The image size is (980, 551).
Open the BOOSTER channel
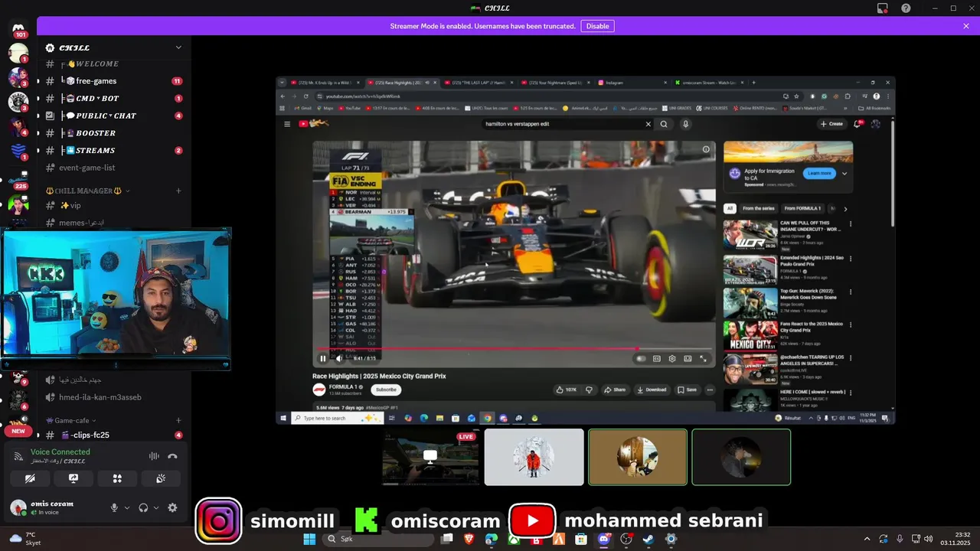tap(113, 133)
